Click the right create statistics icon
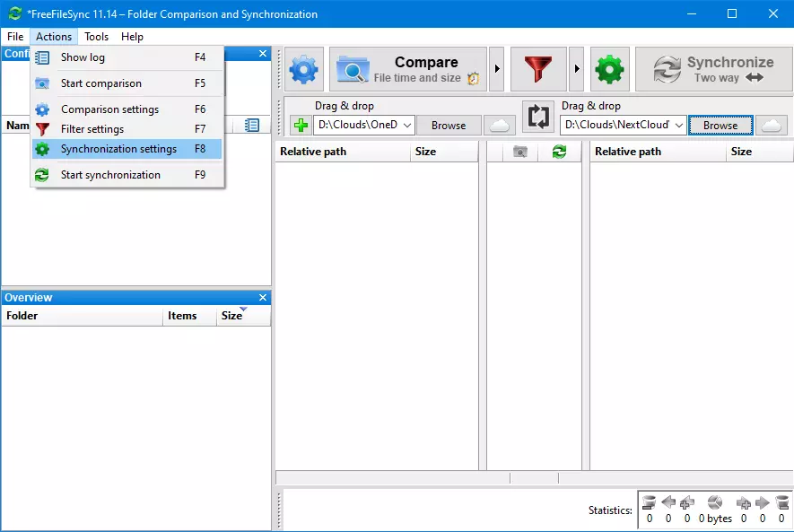The image size is (794, 532). click(x=744, y=502)
